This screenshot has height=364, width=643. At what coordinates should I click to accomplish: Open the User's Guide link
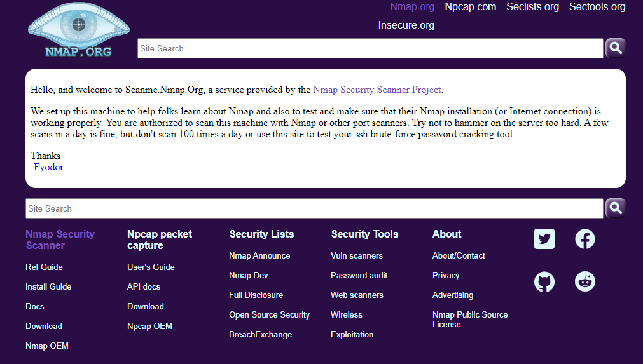[x=151, y=267]
